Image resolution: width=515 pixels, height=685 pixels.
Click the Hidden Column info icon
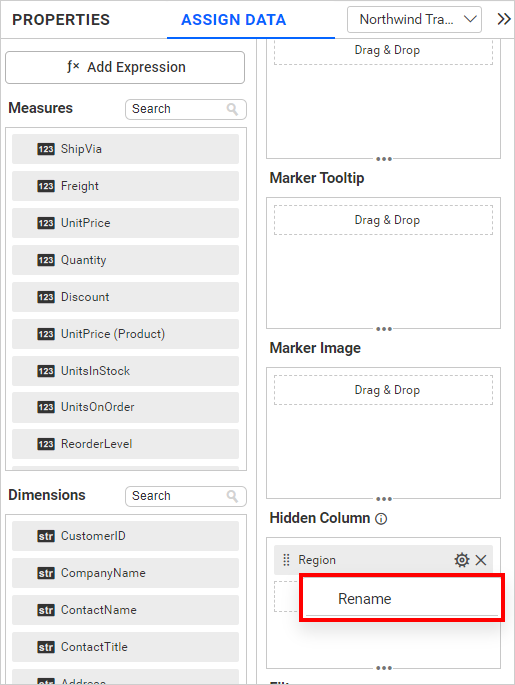point(381,519)
